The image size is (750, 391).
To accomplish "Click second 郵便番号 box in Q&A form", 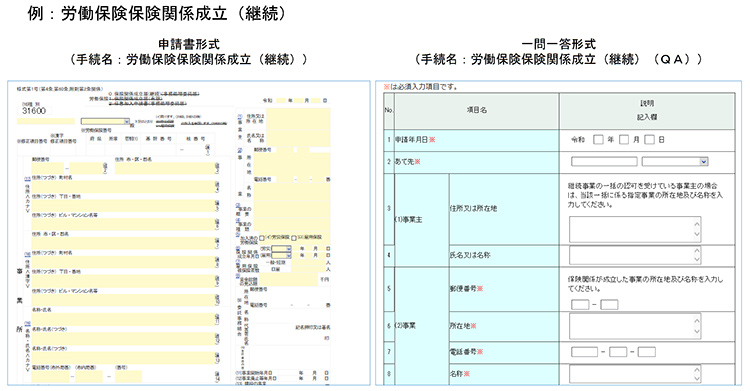I will tap(609, 304).
